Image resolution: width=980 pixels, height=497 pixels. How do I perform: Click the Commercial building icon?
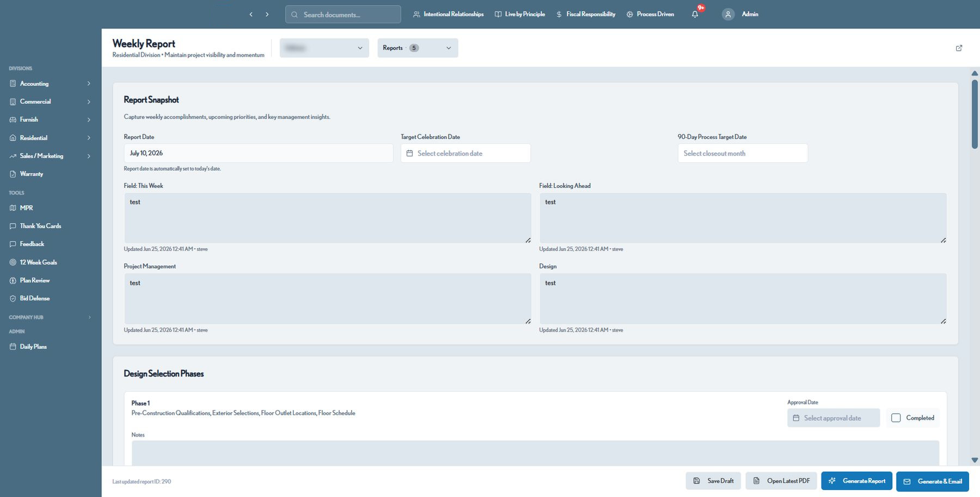pos(13,101)
